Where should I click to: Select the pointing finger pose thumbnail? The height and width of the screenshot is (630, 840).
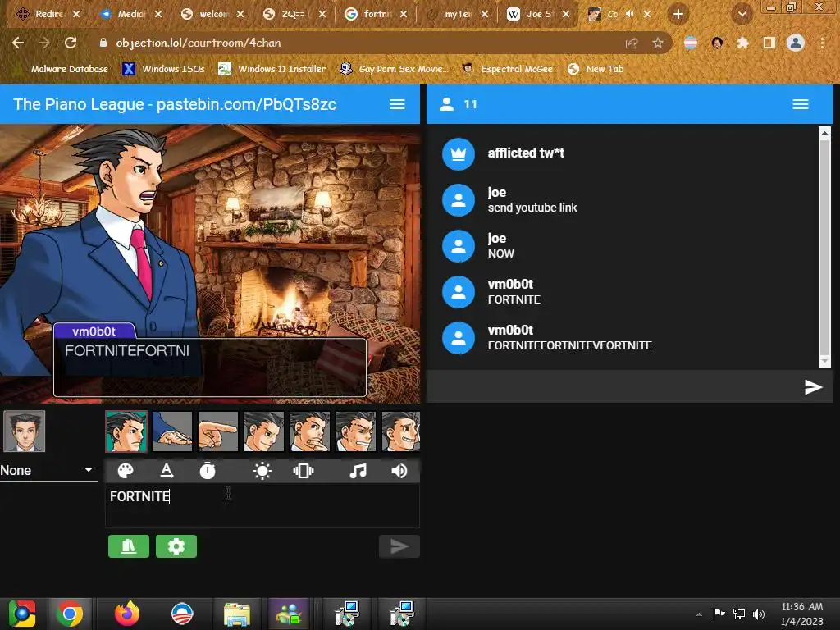[x=218, y=431]
